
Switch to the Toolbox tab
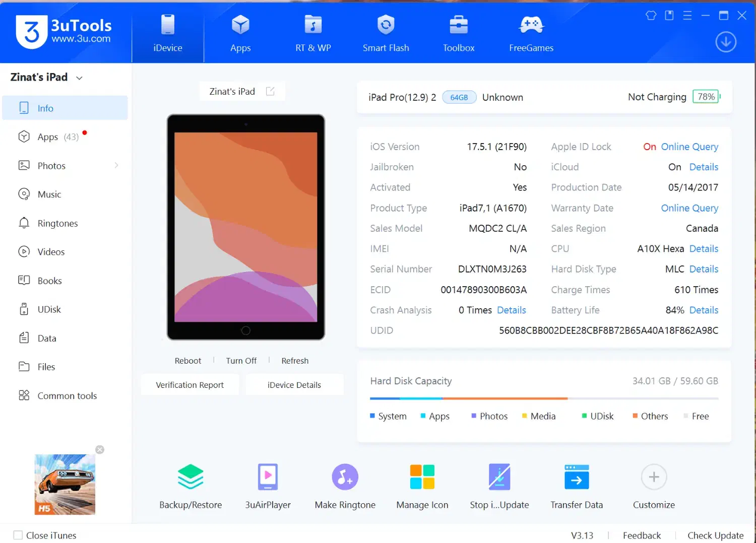[458, 33]
